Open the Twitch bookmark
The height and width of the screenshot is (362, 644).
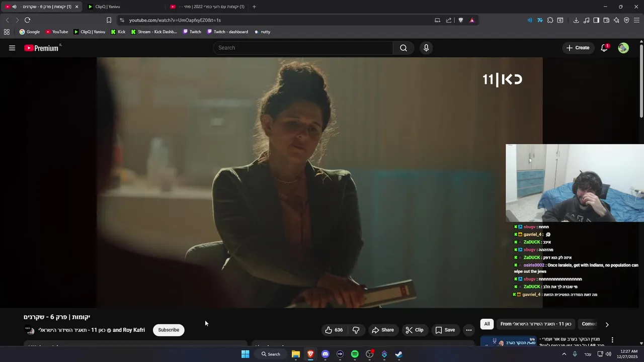pyautogui.click(x=192, y=32)
